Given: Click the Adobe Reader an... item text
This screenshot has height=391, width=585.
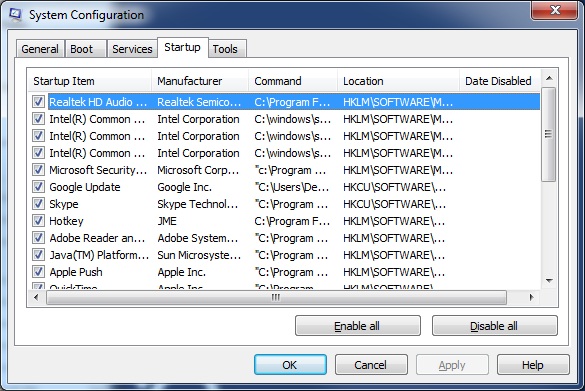Looking at the screenshot, I should pos(97,238).
